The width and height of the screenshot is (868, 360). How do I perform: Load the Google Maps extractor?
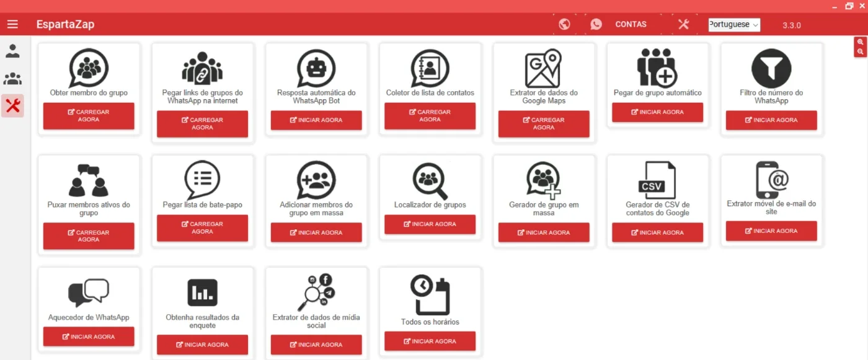coord(544,124)
